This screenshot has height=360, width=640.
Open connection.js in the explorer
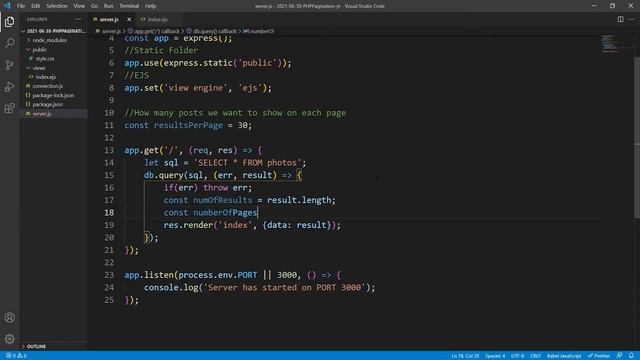tap(47, 86)
